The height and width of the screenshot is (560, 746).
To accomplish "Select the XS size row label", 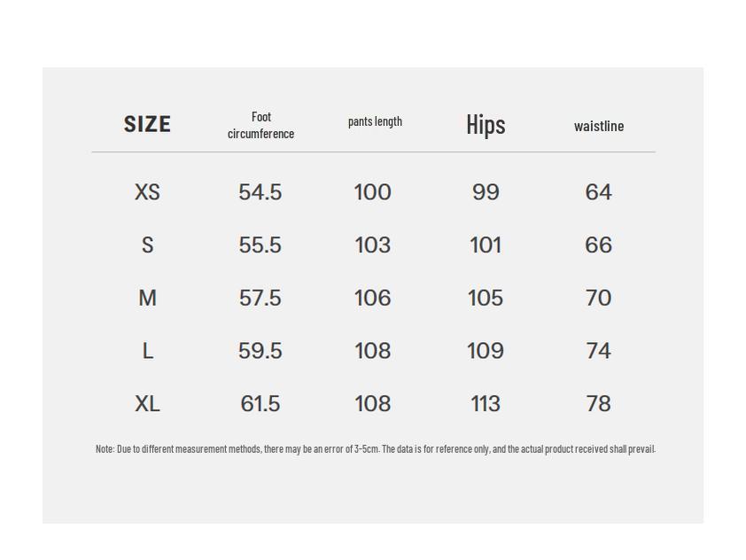I will point(147,192).
